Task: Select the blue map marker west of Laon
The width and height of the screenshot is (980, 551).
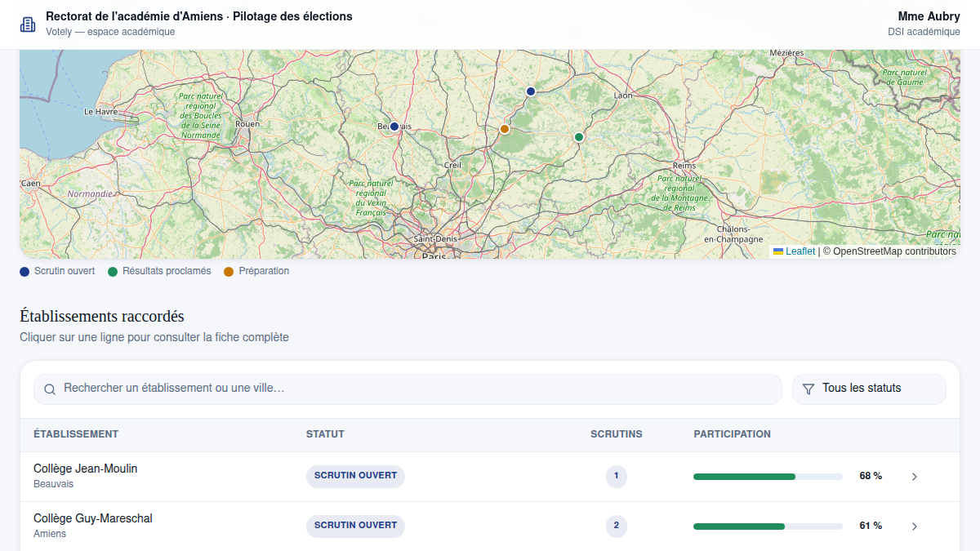Action: 531,91
